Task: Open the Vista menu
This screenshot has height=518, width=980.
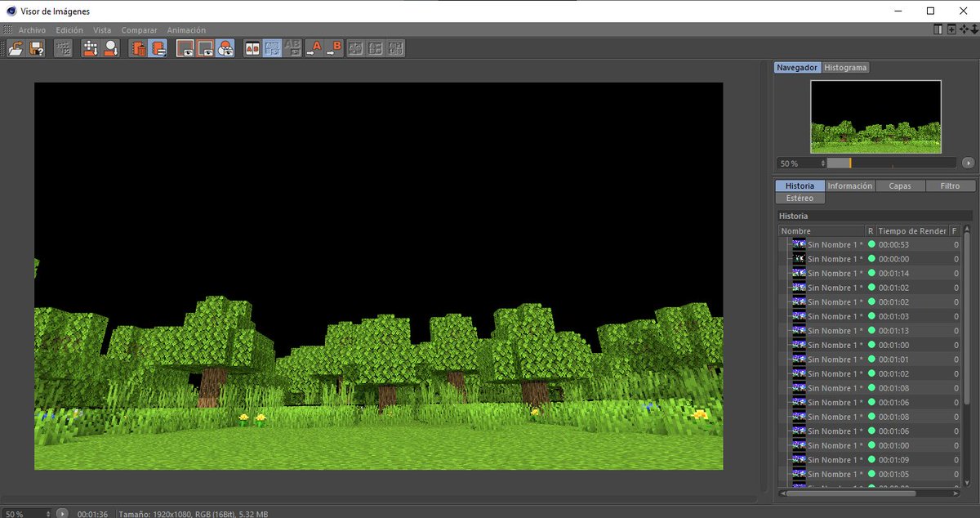Action: 102,30
